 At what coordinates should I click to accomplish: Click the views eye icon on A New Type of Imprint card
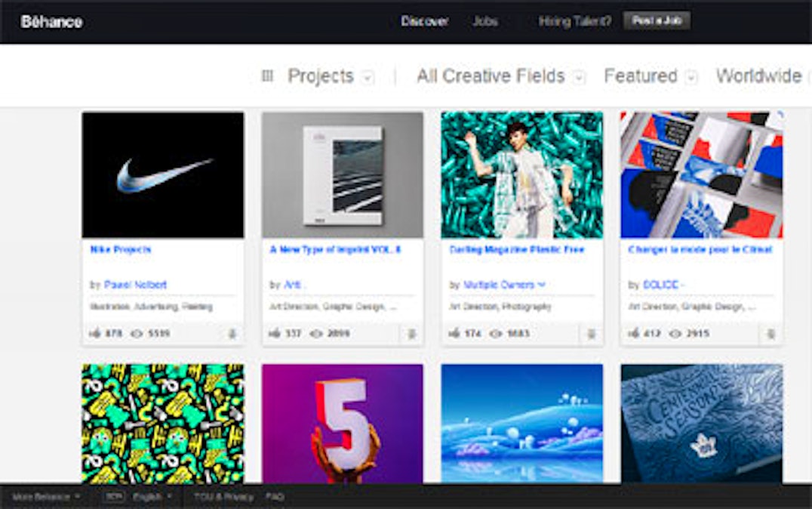click(x=316, y=334)
